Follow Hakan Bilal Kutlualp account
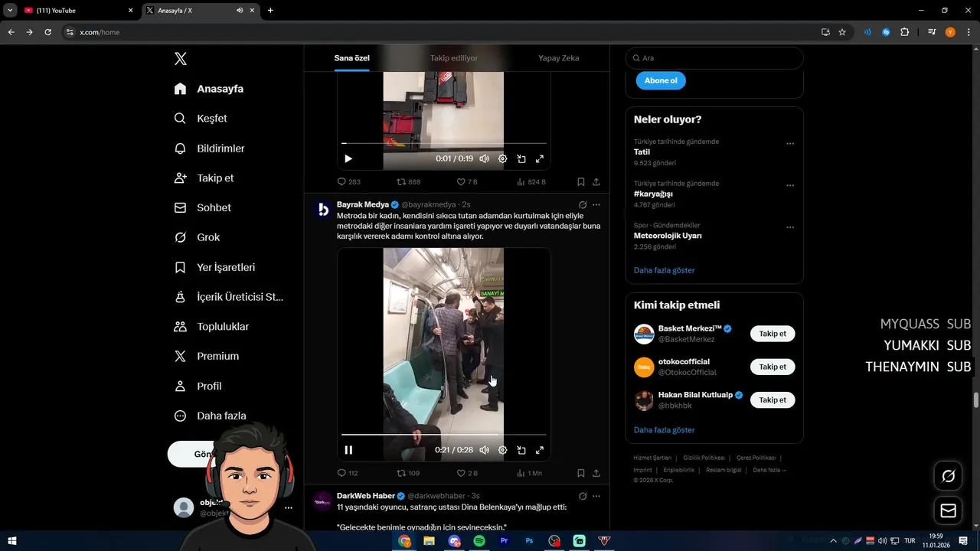Viewport: 980px width, 551px height. (773, 399)
